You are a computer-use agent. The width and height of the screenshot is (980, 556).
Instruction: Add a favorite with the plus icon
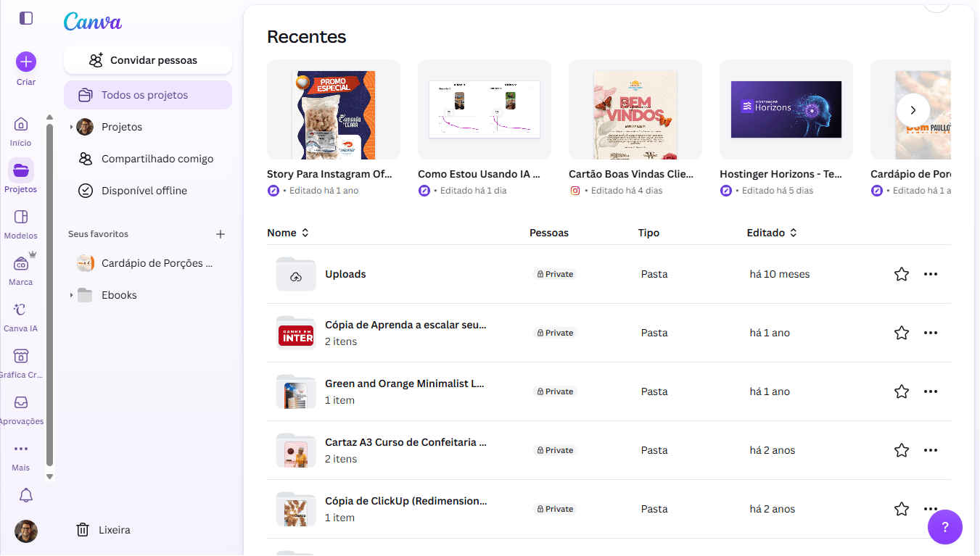221,234
